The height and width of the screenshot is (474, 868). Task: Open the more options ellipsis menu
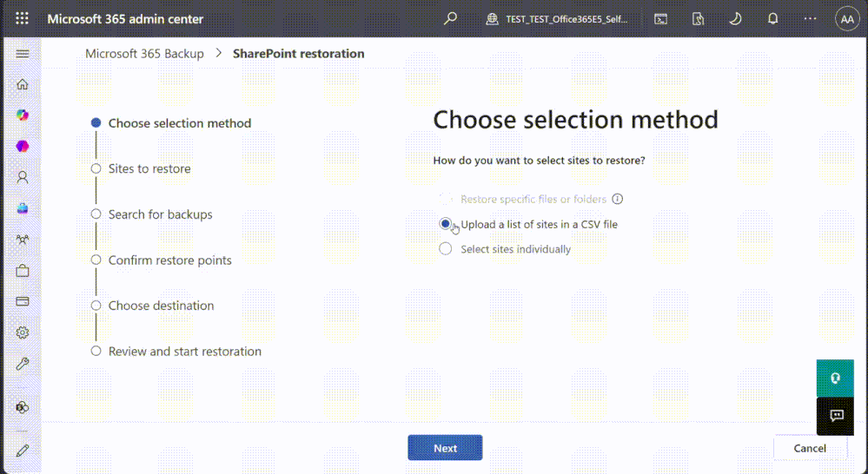[x=810, y=18]
